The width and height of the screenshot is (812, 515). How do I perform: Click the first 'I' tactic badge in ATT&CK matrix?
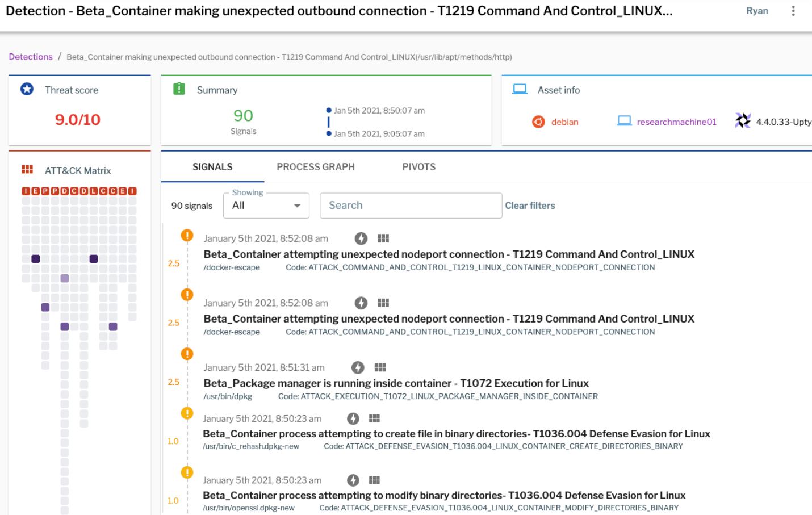pyautogui.click(x=26, y=191)
